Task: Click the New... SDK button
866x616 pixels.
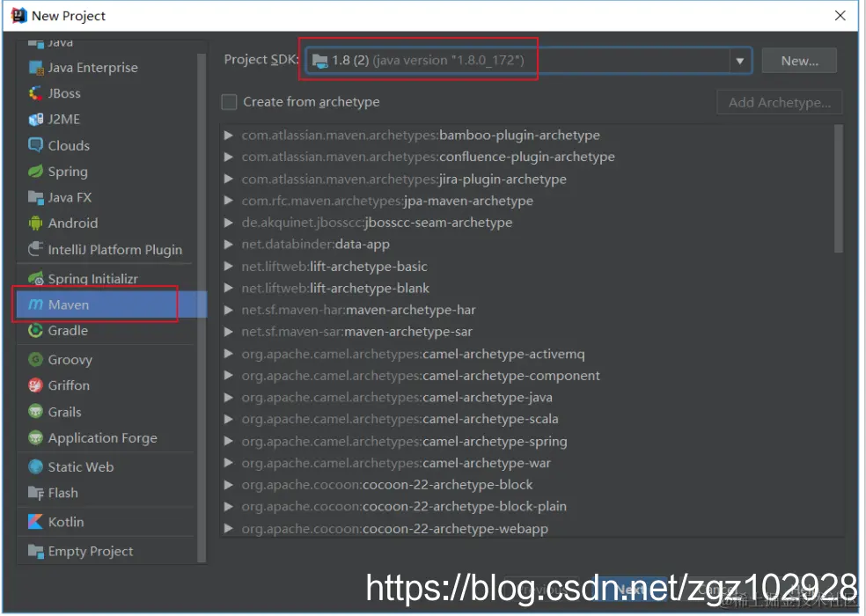Action: 799,61
